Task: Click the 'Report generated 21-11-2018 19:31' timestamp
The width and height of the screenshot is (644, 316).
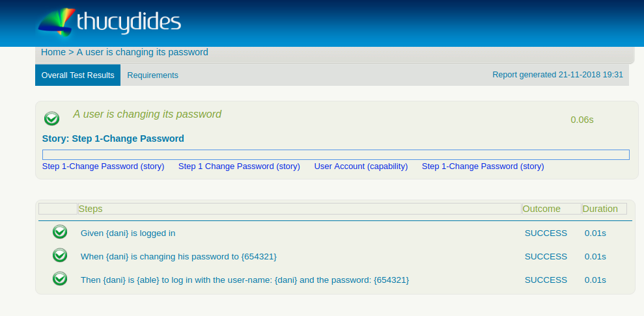Action: (557, 75)
